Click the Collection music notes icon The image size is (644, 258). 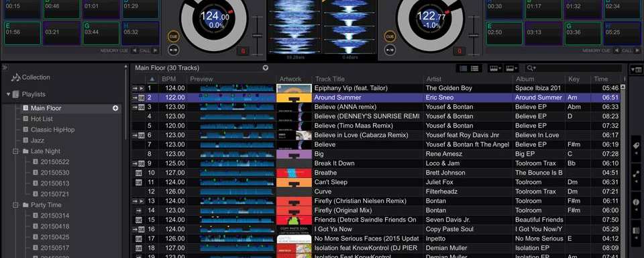coord(15,77)
